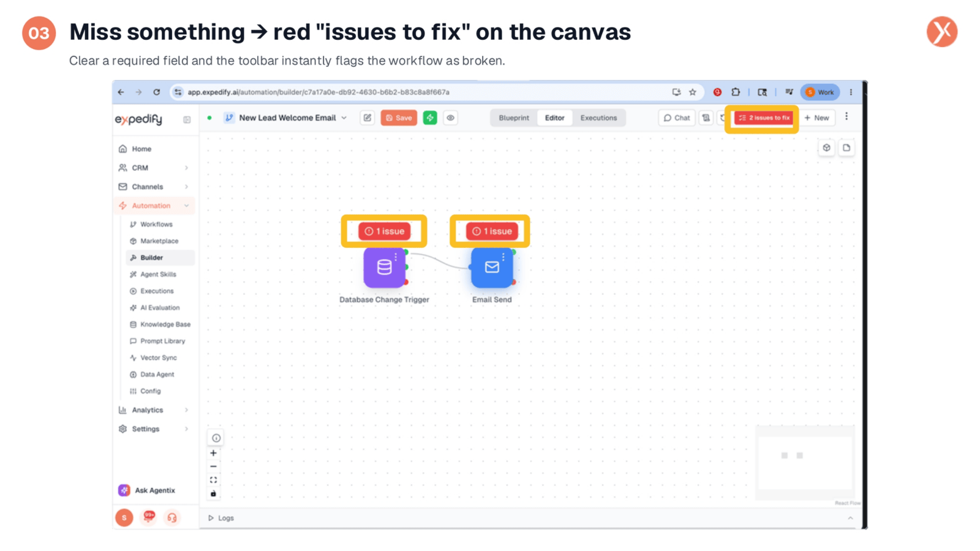
Task: Reload the page in the browser
Action: pyautogui.click(x=157, y=92)
